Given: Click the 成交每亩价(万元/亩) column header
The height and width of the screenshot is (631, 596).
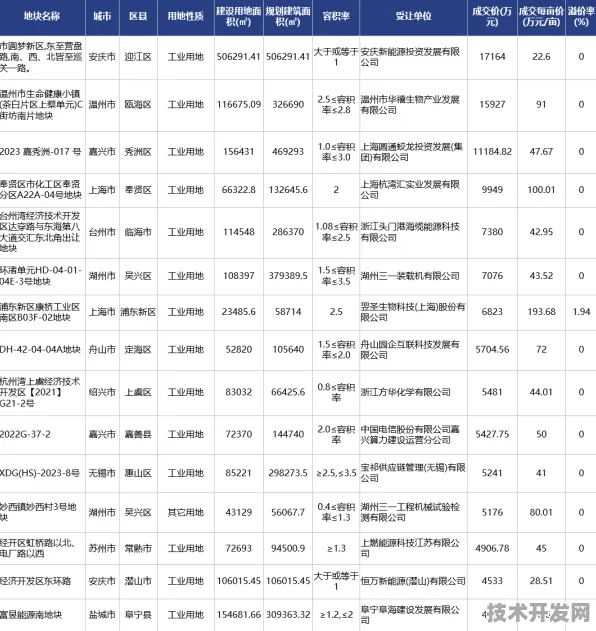Looking at the screenshot, I should pos(541,16).
